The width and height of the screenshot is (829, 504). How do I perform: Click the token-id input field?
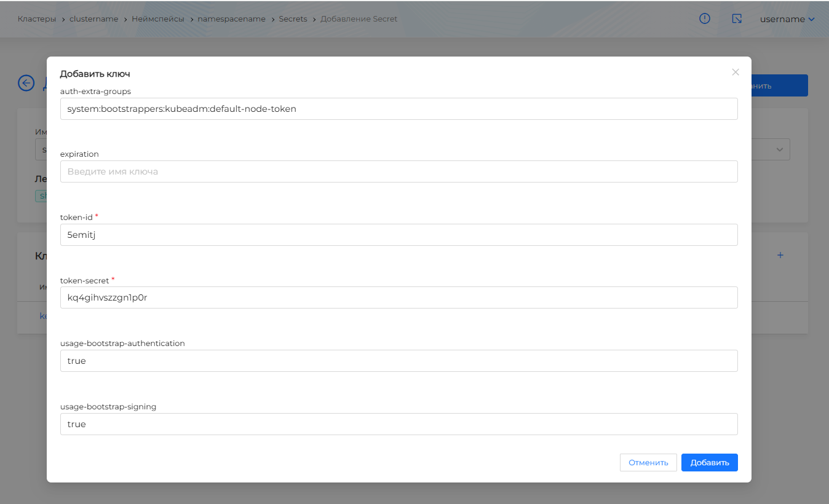(399, 235)
